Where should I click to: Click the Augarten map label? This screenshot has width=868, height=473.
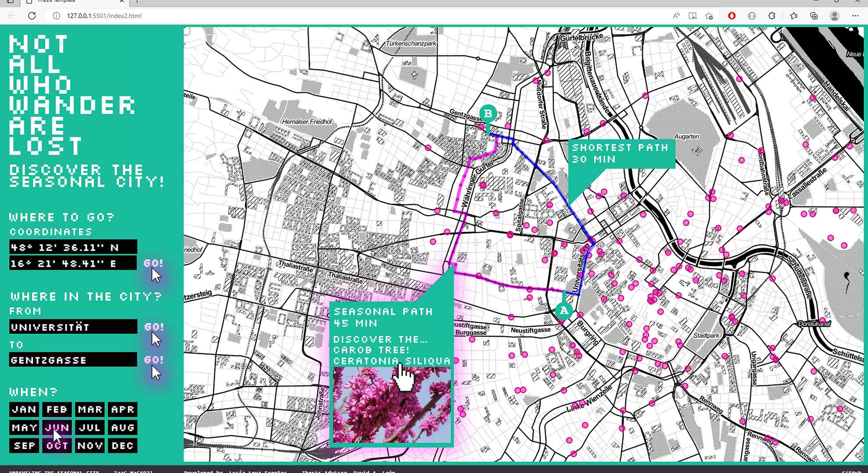click(x=687, y=136)
